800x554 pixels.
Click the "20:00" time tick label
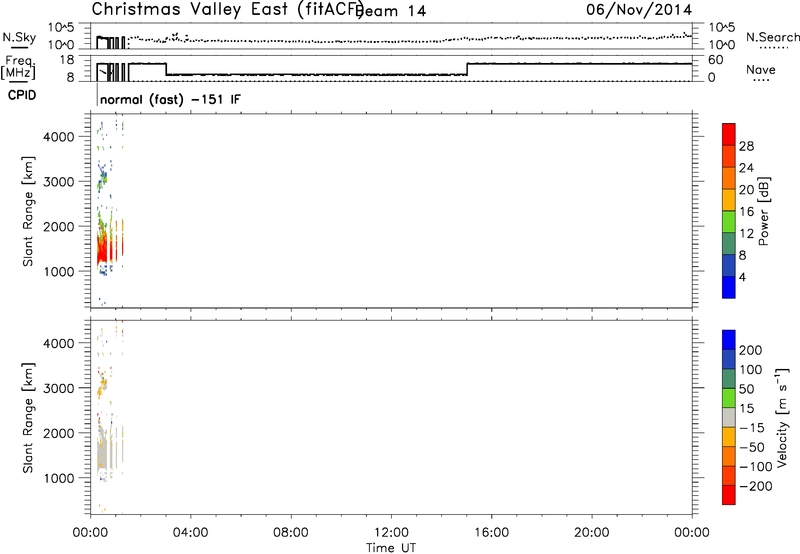pos(592,533)
